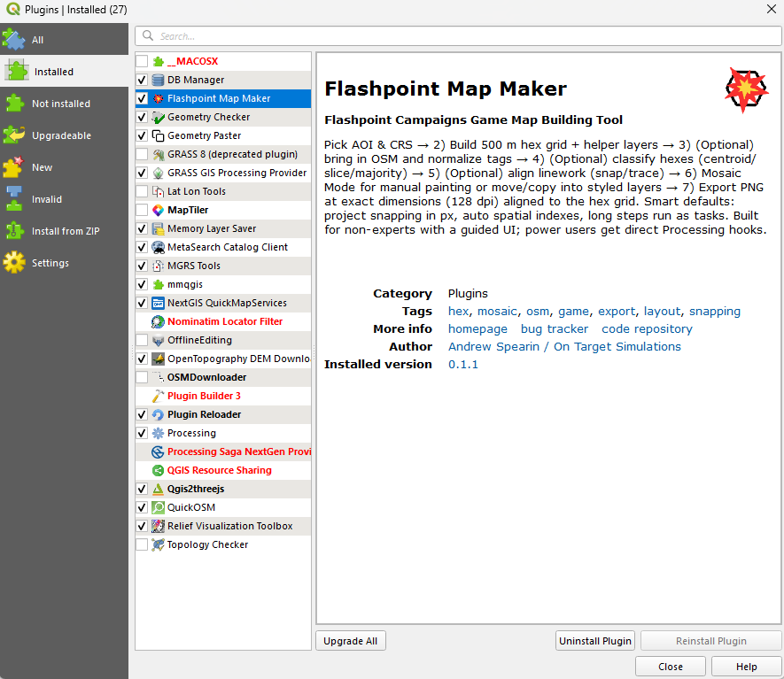This screenshot has height=679, width=784.
Task: Click the mosaic tag link
Action: point(497,312)
